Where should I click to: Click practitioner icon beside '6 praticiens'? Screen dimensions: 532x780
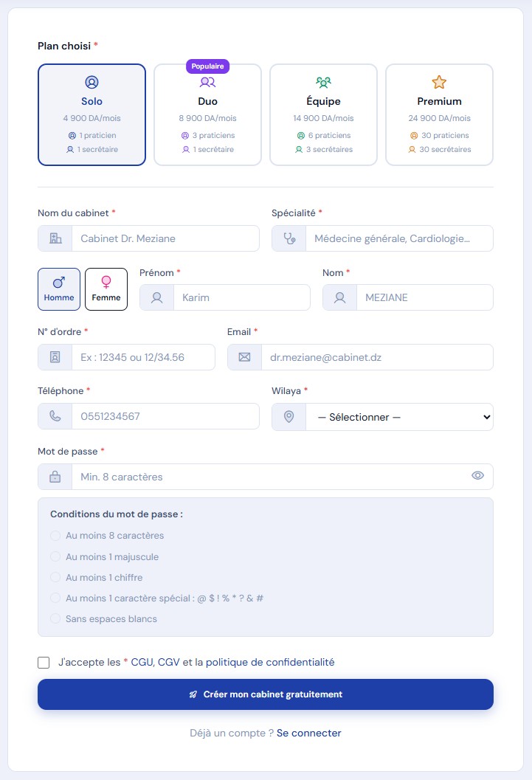coord(301,135)
